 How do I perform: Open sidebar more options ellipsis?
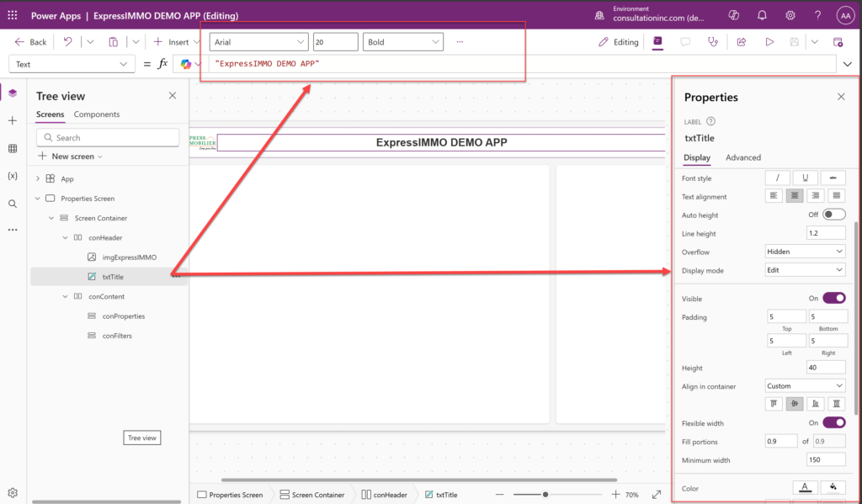click(x=13, y=230)
